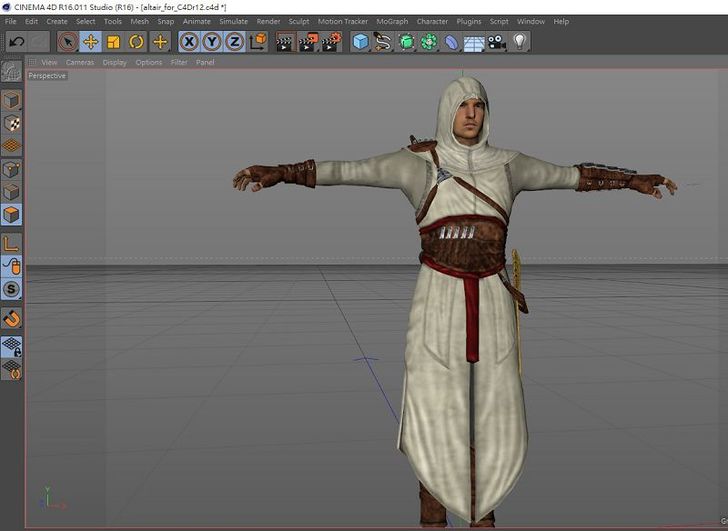
Task: Toggle Z-axis lock
Action: click(x=234, y=42)
